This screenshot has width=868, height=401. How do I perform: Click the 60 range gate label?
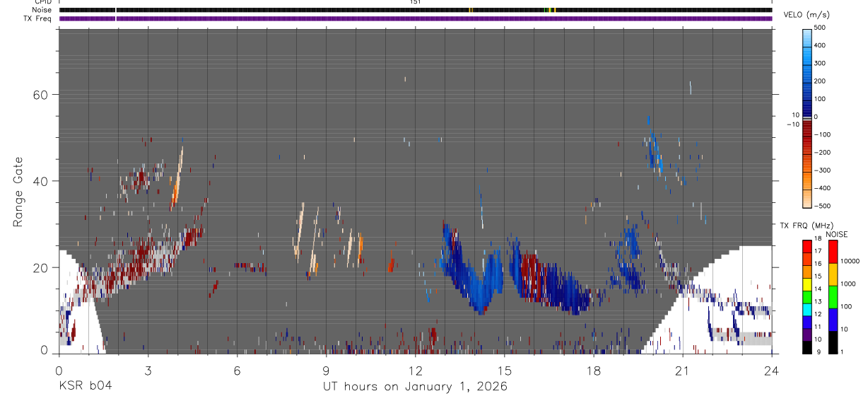[40, 95]
